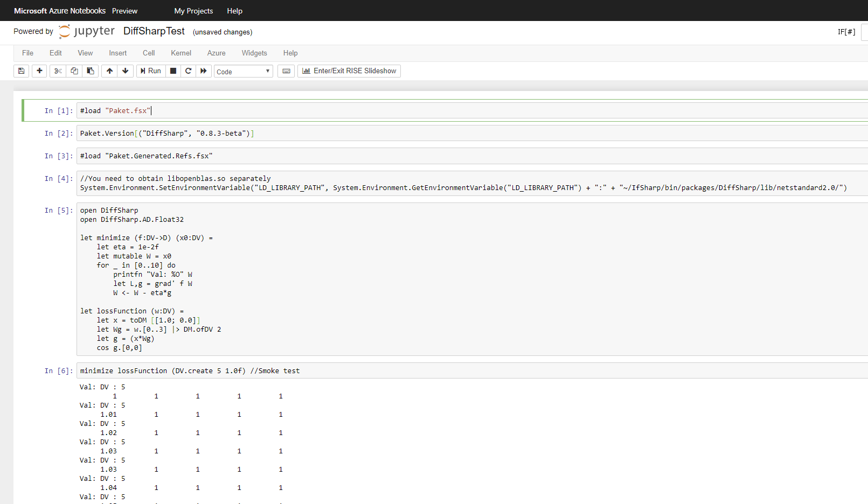Open the command palette keyboard icon

click(x=286, y=71)
